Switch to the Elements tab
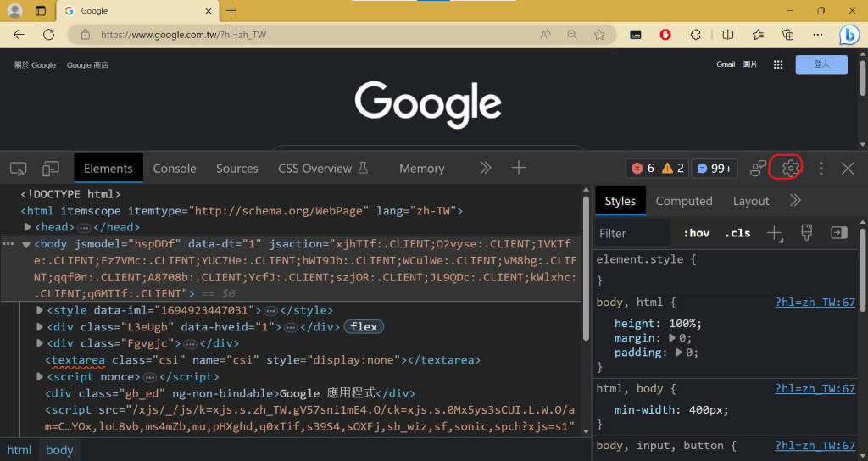 point(108,169)
